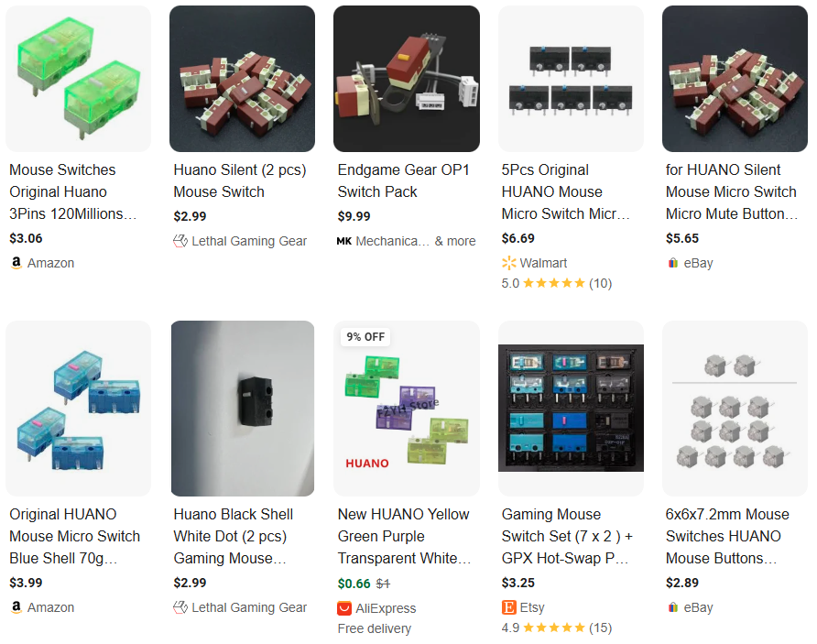This screenshot has width=817, height=644.
Task: Click the 9% OFF badge
Action: coord(365,337)
